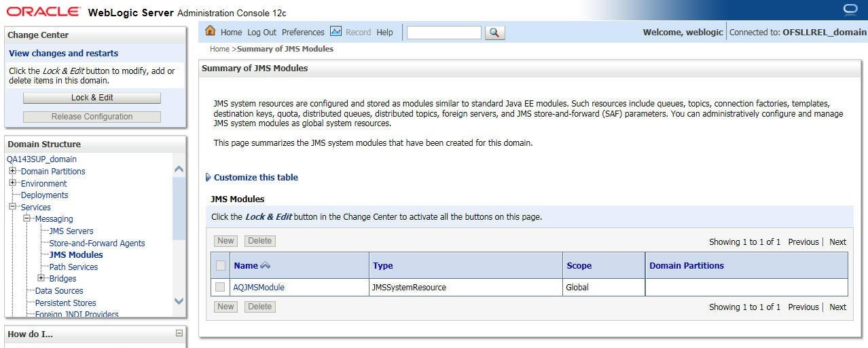Open the Home toolbar link
868x348 pixels.
[231, 32]
